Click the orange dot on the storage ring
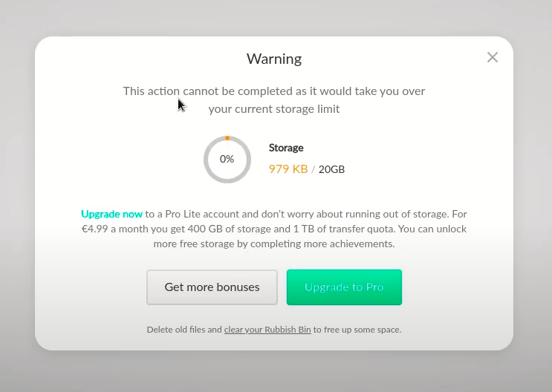This screenshot has height=392, width=552. [x=227, y=138]
